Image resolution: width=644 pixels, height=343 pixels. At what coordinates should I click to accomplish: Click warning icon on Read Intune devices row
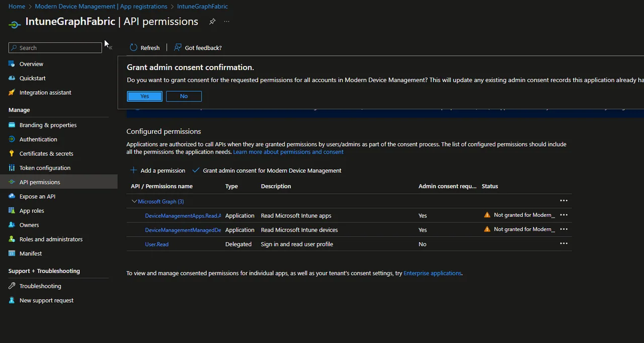point(487,229)
